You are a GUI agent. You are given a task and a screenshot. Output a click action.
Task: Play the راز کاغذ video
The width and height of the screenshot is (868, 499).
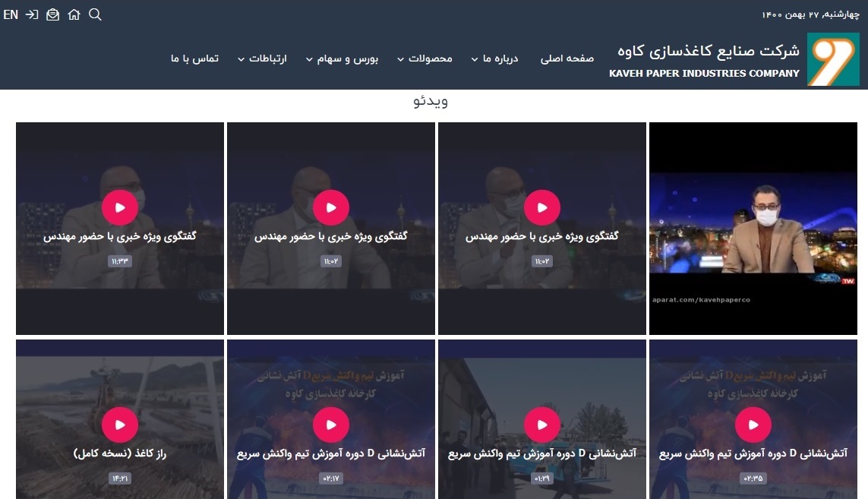pyautogui.click(x=120, y=425)
